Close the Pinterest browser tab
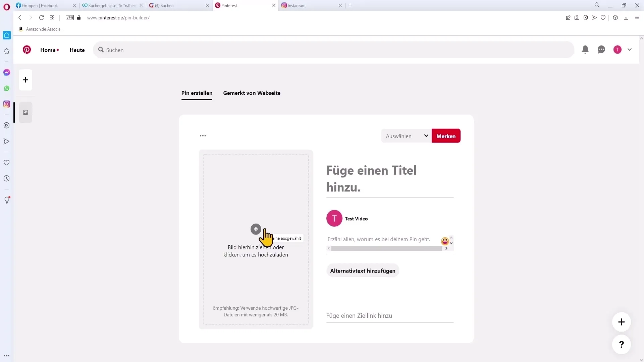644x362 pixels. pyautogui.click(x=274, y=5)
